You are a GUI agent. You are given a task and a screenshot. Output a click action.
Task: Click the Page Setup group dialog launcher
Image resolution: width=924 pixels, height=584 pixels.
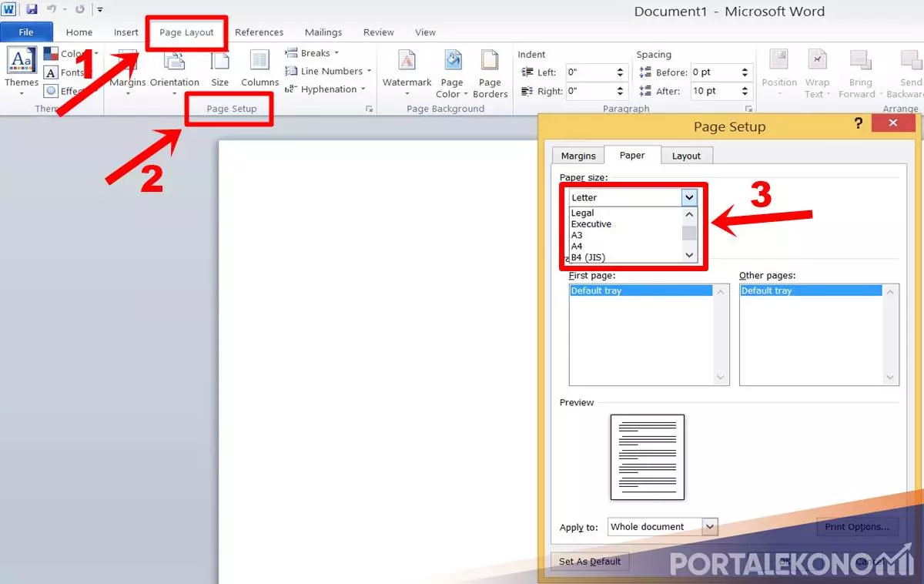368,109
